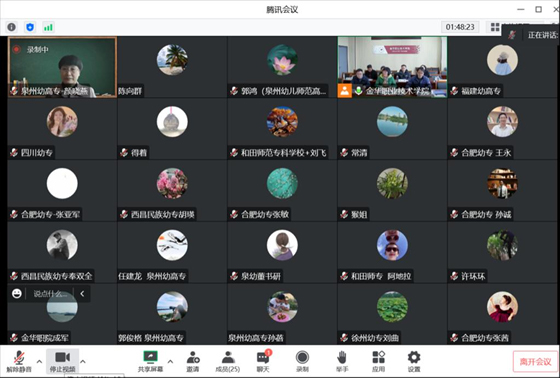The image size is (560, 378).
Task: Click 西昌民族幼专奉双全 avatar
Action: pos(62,245)
